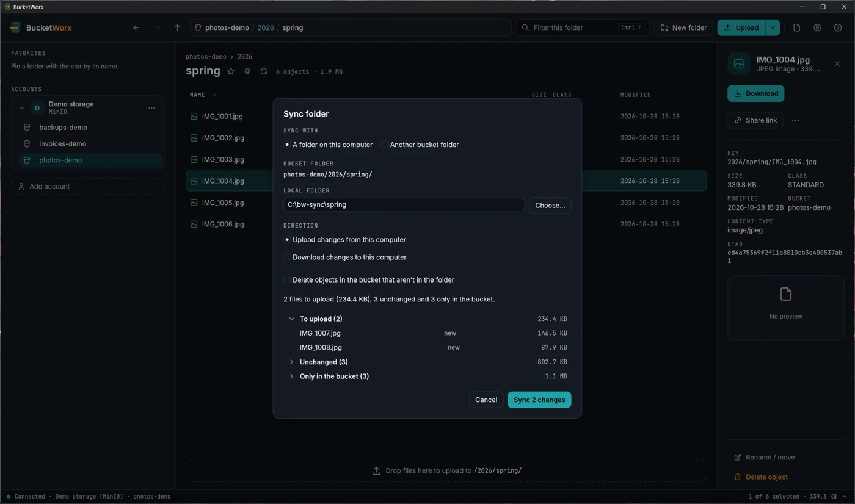This screenshot has width=855, height=504.
Task: Collapse the Demo storage account tree
Action: click(22, 108)
